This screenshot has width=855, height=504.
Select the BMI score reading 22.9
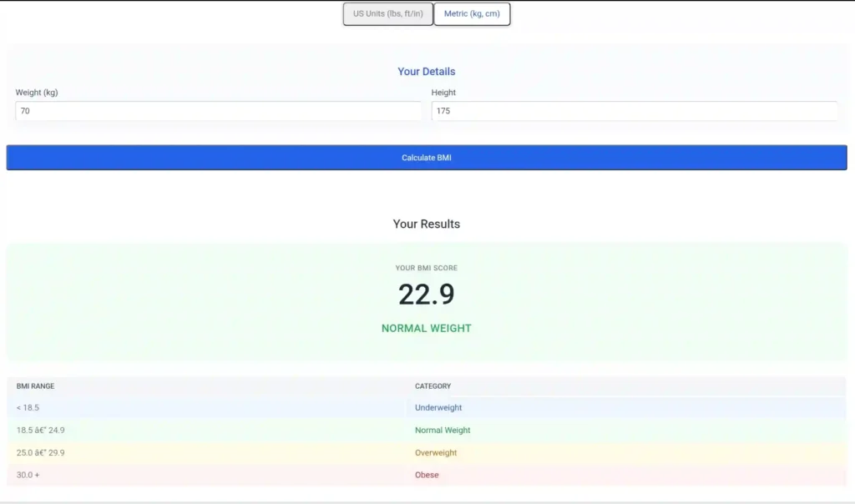click(x=427, y=294)
